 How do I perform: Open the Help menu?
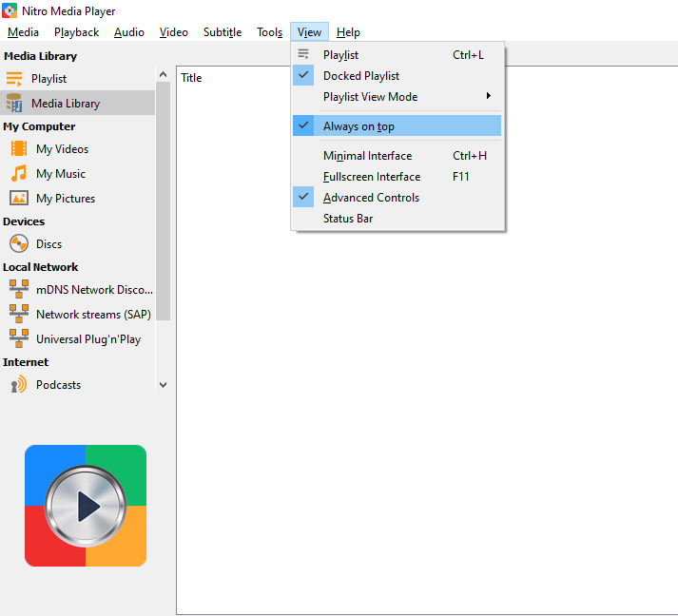point(348,32)
